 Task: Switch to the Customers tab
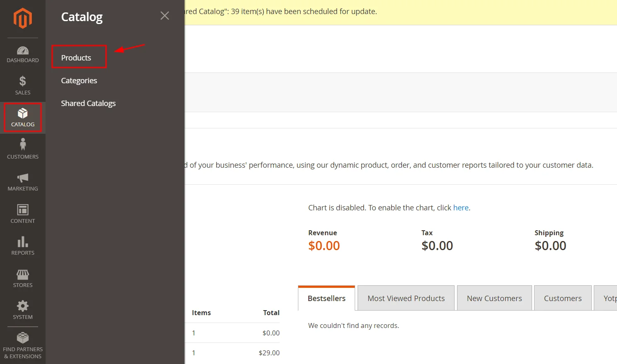click(x=562, y=298)
